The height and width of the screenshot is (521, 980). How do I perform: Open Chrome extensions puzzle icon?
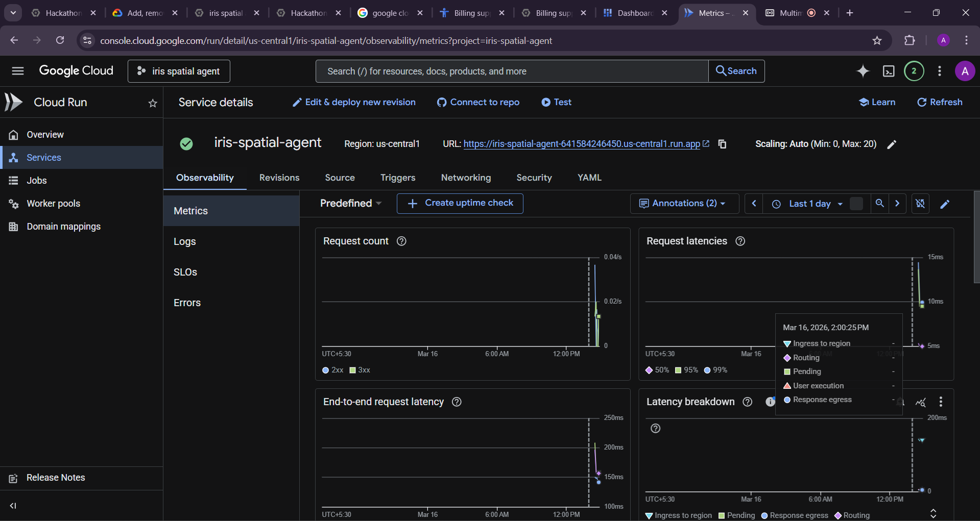910,40
